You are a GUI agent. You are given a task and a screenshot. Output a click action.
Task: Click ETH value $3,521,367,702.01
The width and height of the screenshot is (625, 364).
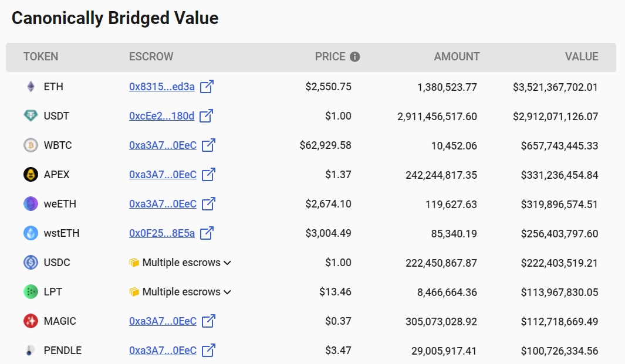[555, 87]
